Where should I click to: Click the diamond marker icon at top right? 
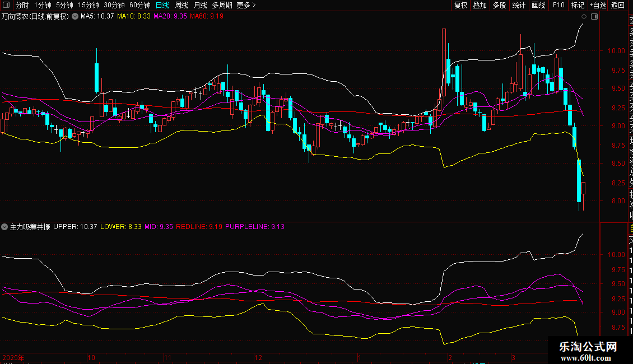[x=584, y=16]
